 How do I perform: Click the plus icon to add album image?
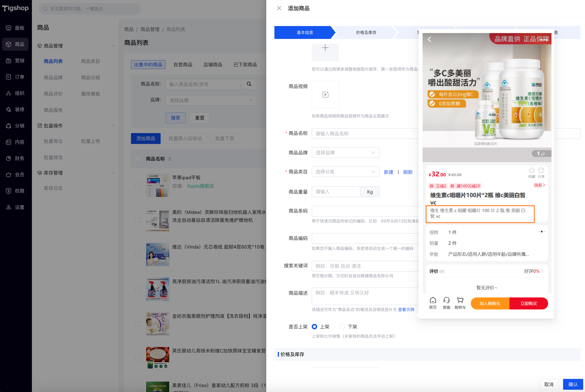[x=325, y=48]
